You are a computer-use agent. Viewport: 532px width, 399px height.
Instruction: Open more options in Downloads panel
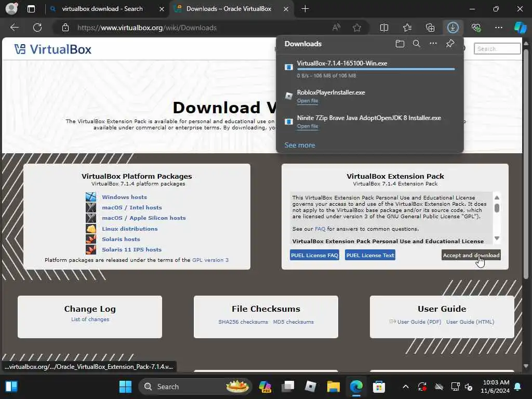click(x=433, y=44)
